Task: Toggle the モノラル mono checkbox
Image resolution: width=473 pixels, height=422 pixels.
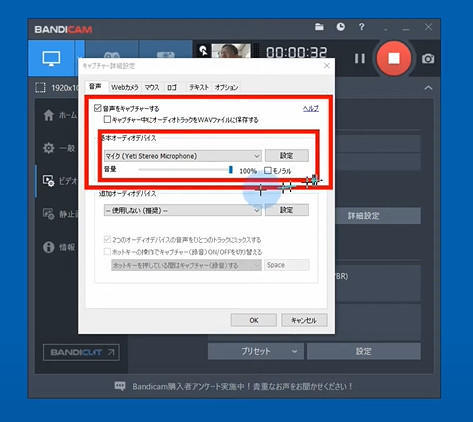Action: point(268,170)
